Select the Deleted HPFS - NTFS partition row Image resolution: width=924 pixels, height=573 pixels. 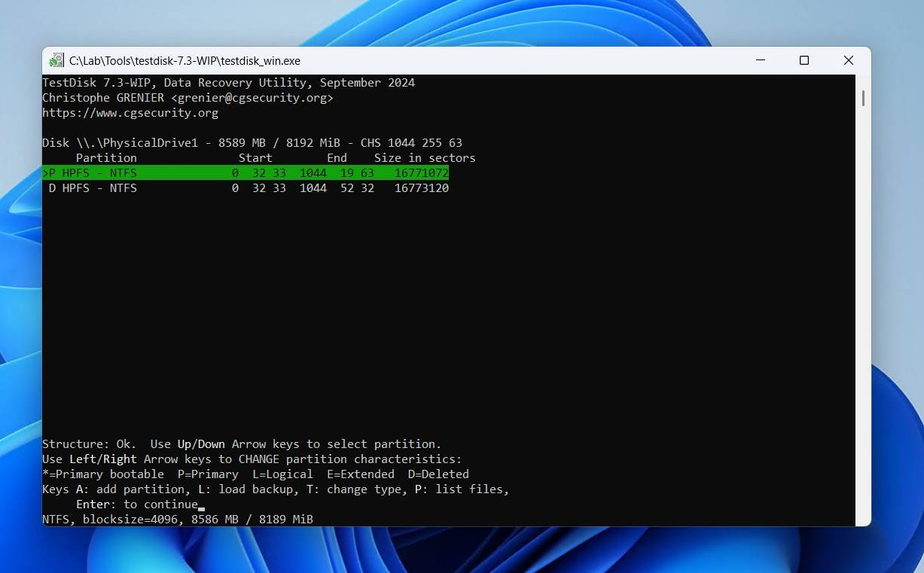[245, 188]
